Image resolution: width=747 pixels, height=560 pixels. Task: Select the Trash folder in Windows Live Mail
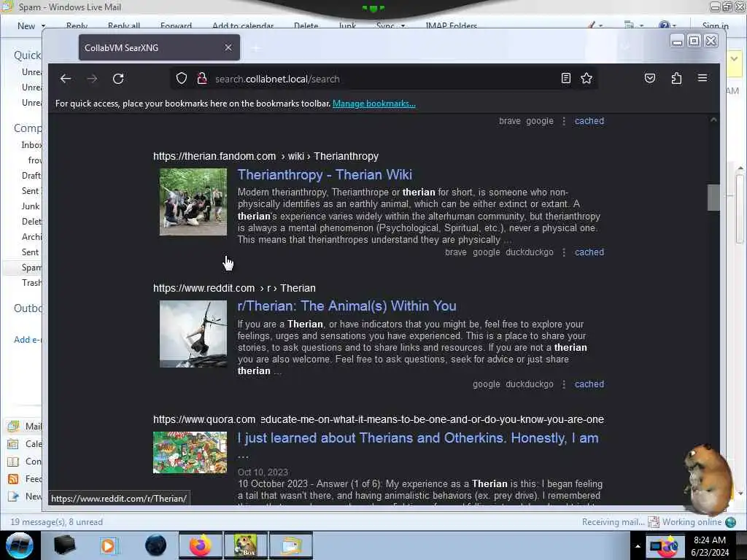[31, 283]
